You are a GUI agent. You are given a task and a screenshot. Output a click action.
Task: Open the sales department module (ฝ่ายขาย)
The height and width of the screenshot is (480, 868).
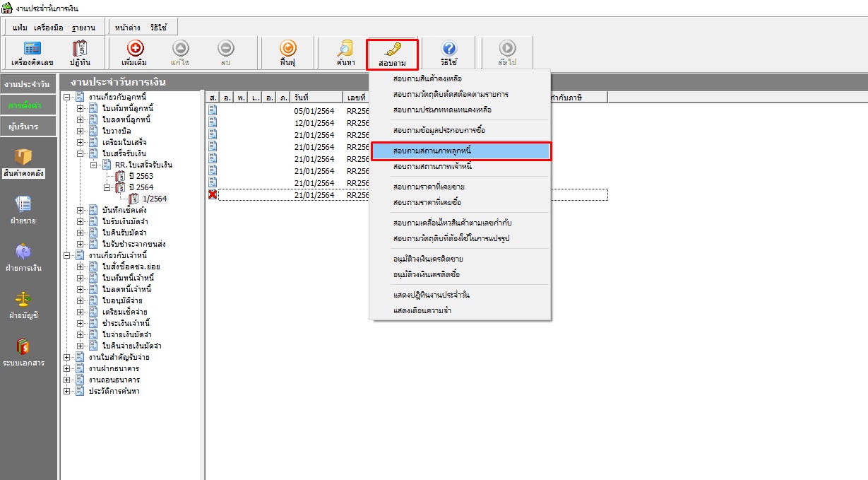[x=23, y=211]
